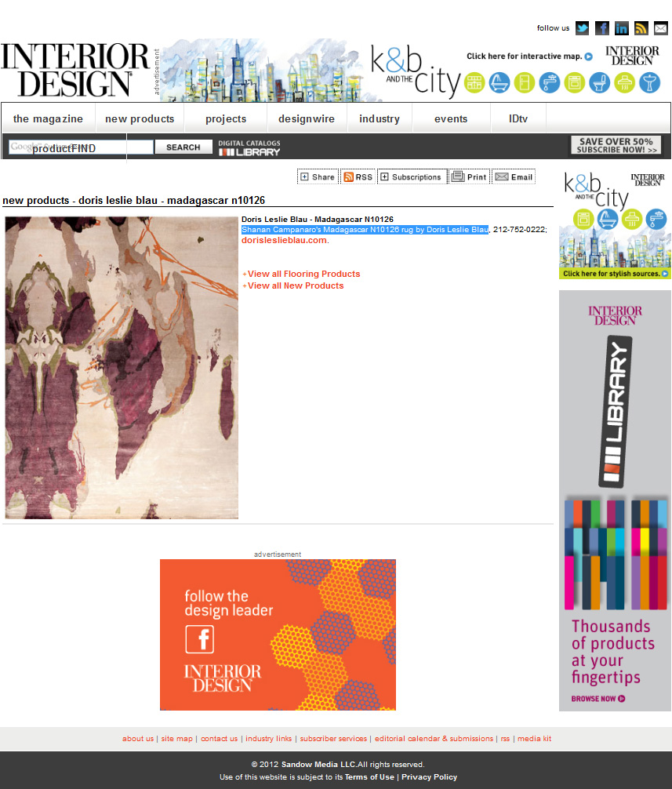Open contact us footer link
This screenshot has height=789, width=672.
(x=220, y=739)
